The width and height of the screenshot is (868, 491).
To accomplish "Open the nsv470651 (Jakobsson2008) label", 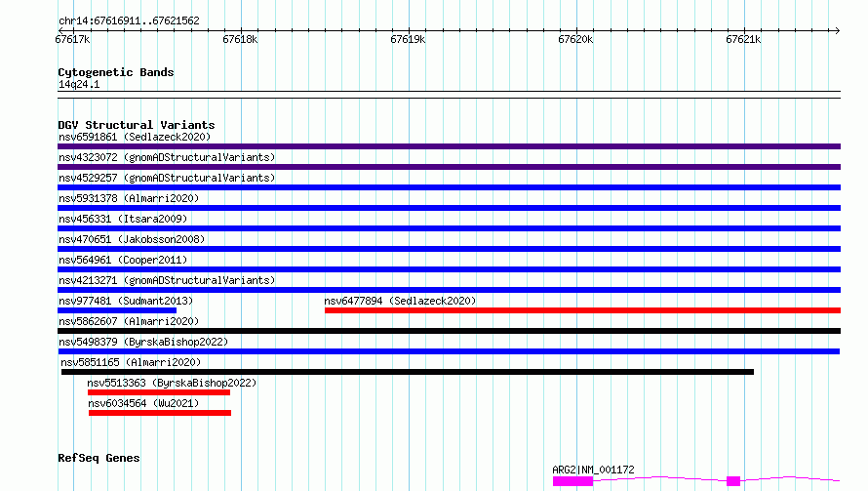I will pos(132,239).
